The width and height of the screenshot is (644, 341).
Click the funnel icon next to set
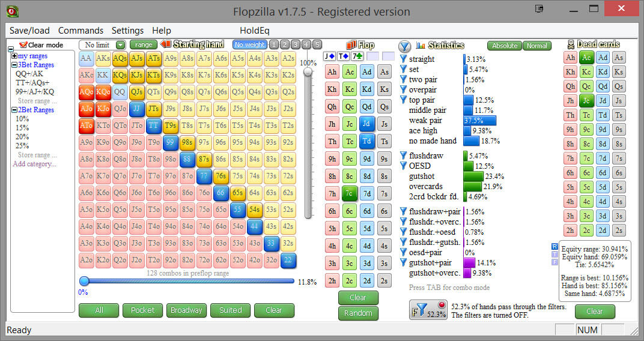tap(403, 70)
